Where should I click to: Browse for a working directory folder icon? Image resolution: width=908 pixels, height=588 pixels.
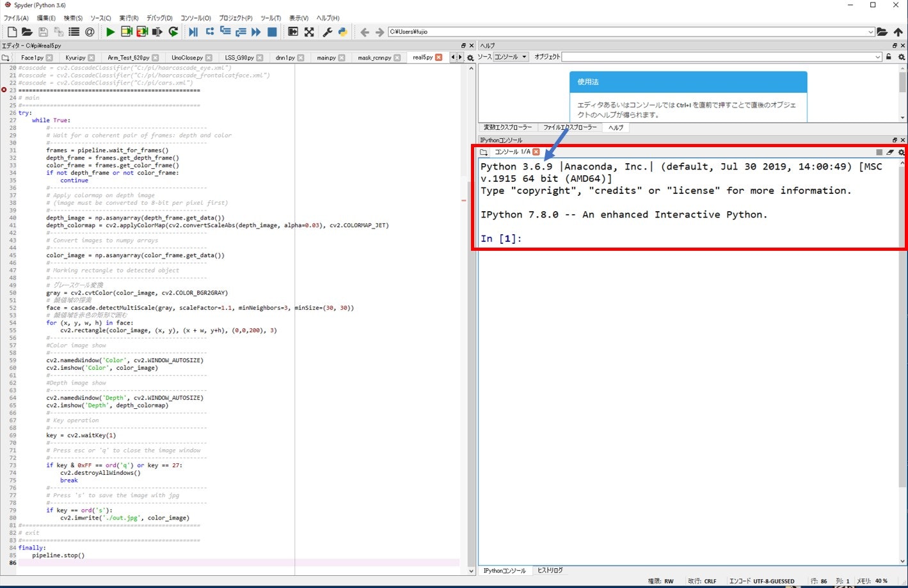coord(882,32)
